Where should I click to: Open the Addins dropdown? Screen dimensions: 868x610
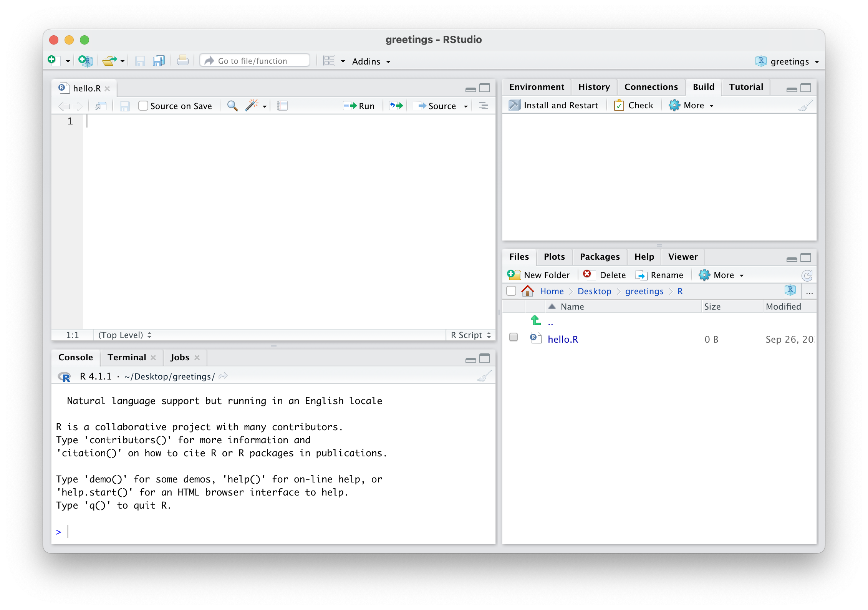pos(371,61)
